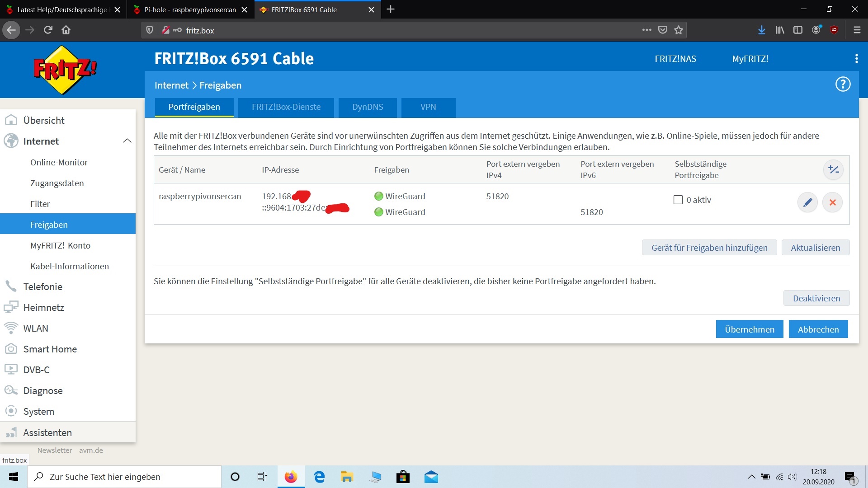Toggle the independent port sharing checkbox
Viewport: 868px width, 488px height.
coord(678,200)
